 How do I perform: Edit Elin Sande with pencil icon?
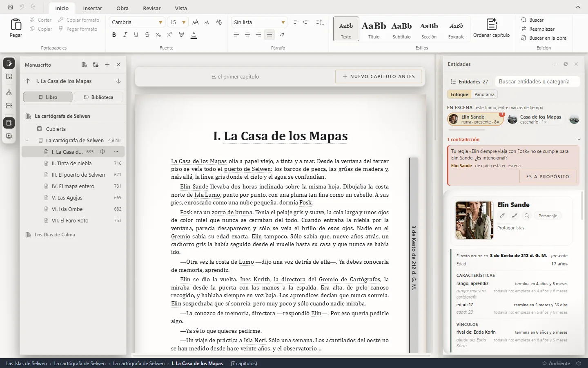(x=502, y=215)
